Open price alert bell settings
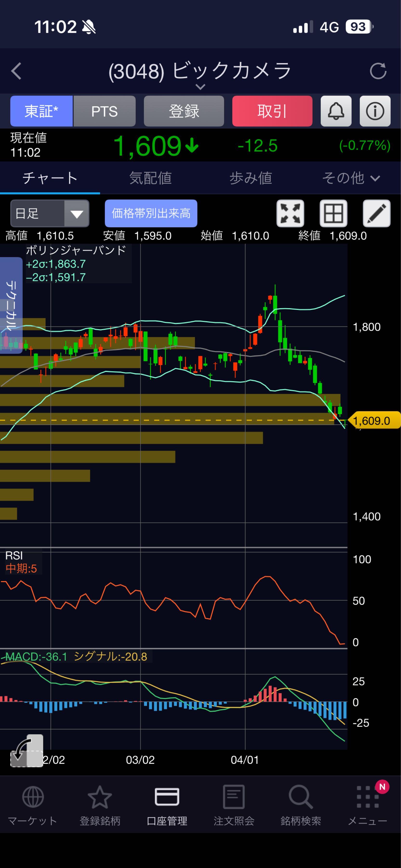The width and height of the screenshot is (401, 868). click(x=336, y=111)
